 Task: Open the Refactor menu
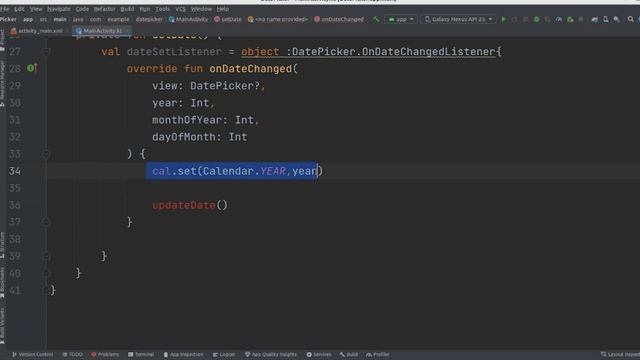pos(104,9)
